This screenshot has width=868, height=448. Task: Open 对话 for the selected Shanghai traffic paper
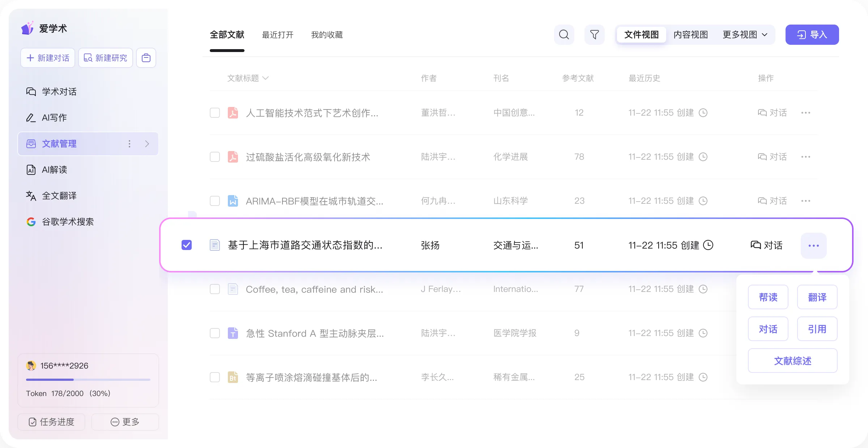tap(767, 245)
